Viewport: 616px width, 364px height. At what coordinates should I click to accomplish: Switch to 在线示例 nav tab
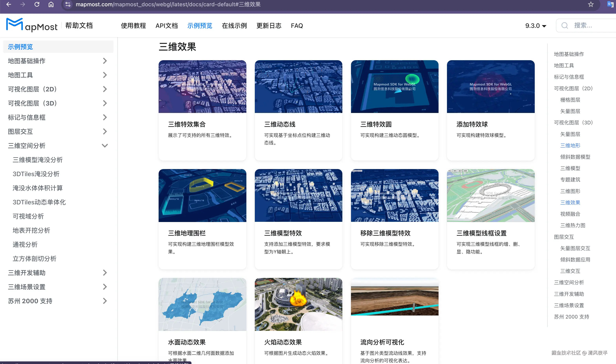pos(234,26)
